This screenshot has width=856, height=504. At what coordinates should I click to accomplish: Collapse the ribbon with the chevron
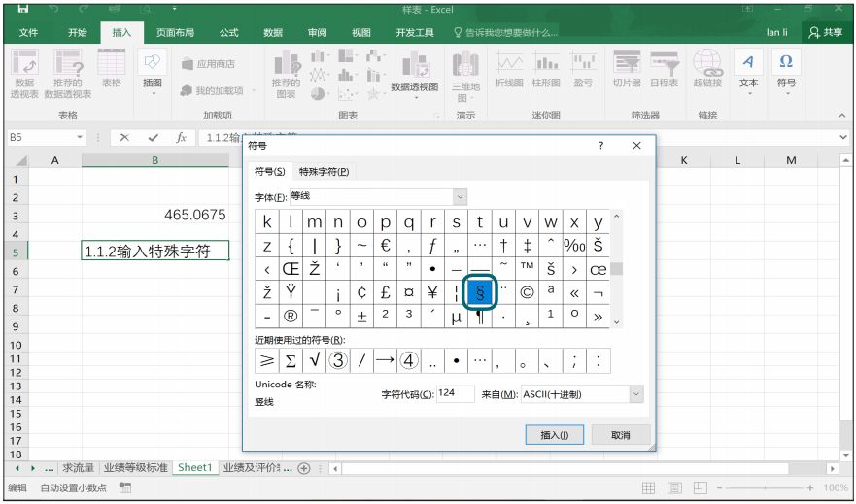tap(842, 116)
